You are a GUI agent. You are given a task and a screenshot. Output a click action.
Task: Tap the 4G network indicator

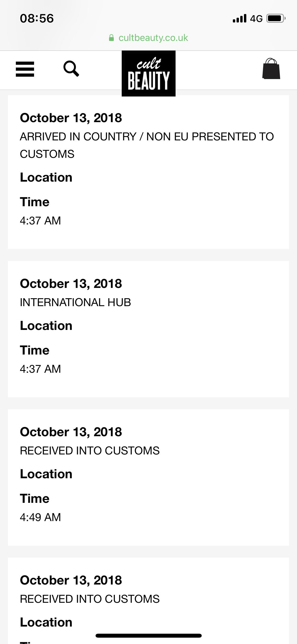(256, 19)
